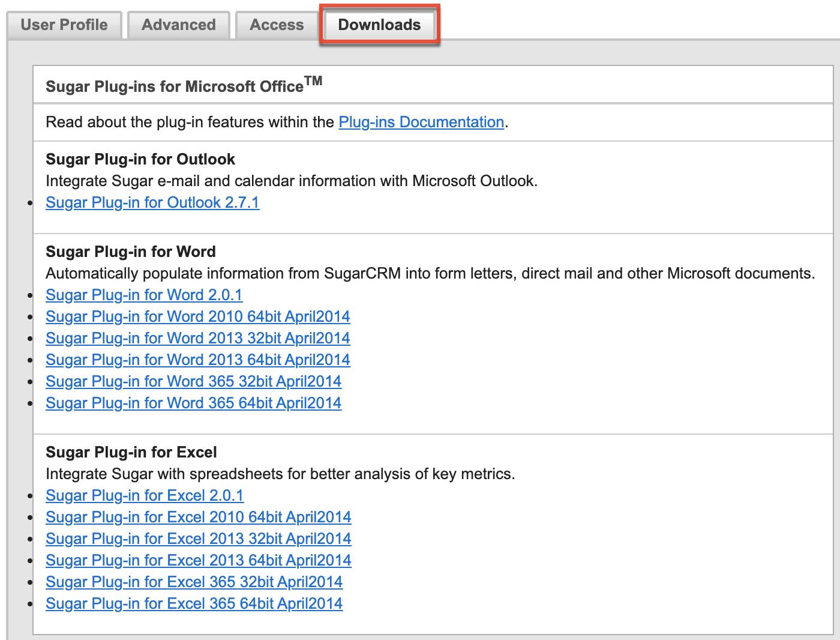Download Word 2013 32bit April2014 plug-in
The image size is (840, 640).
coord(198,338)
